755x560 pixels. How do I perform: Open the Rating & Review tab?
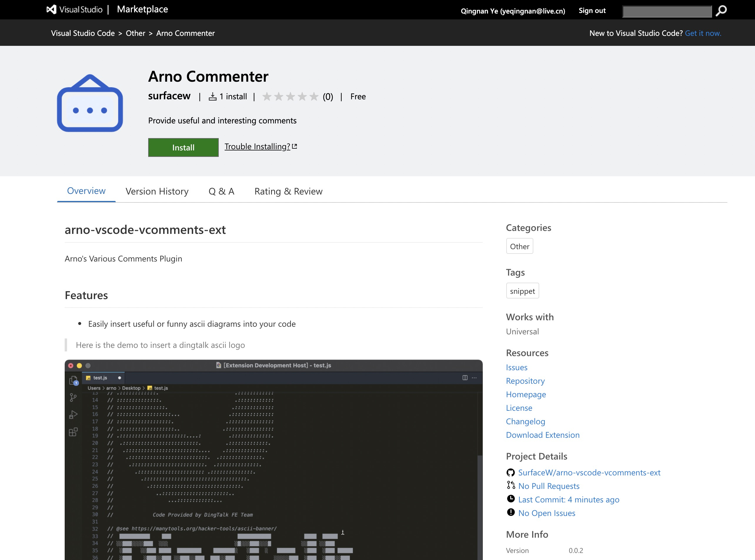[x=288, y=192]
